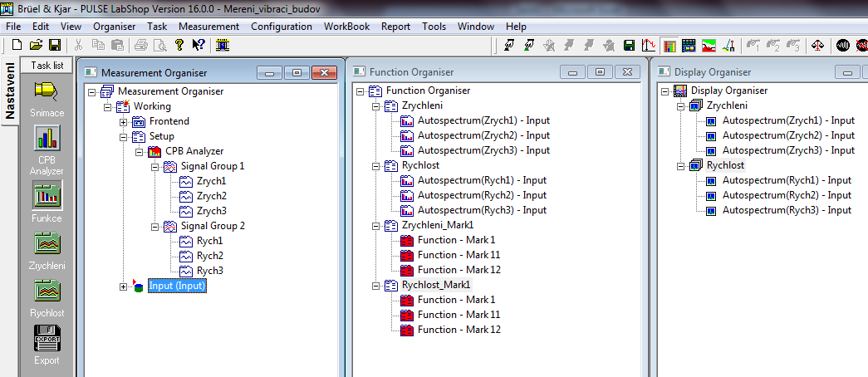Switch to the Nastaveni vertical tab
Screen dimensions: 868x377
click(9, 91)
